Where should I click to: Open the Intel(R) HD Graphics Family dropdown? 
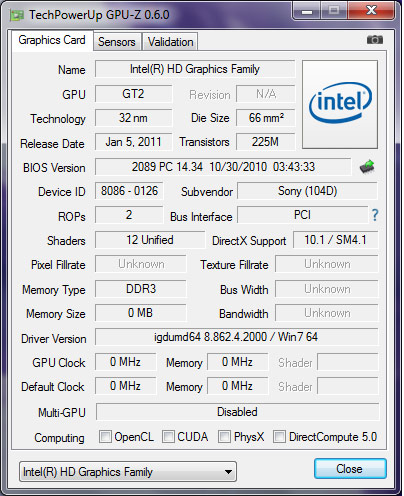(128, 472)
